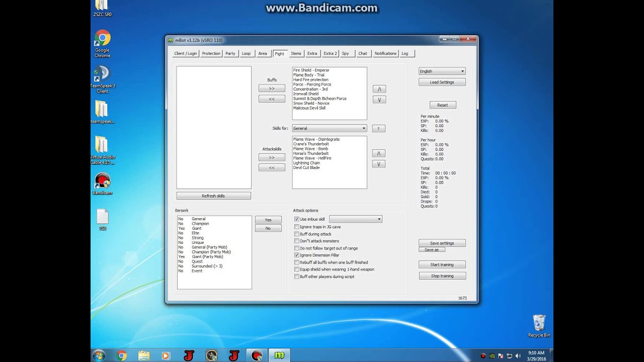Switch to the Items tab

click(296, 53)
